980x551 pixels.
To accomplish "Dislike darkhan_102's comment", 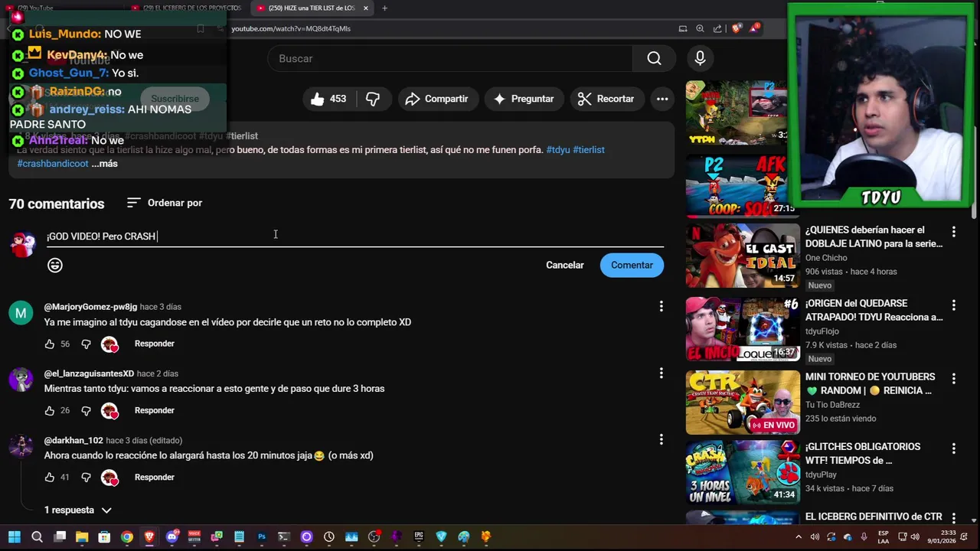I will (x=86, y=478).
